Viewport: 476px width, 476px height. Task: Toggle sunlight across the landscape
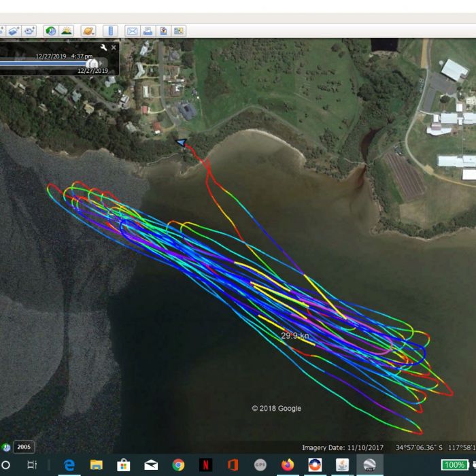pyautogui.click(x=66, y=31)
